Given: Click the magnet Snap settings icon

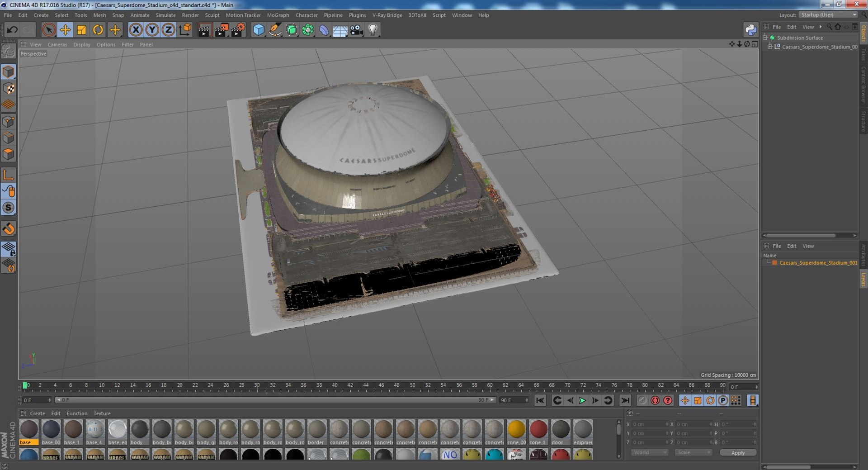Looking at the screenshot, I should [x=9, y=228].
